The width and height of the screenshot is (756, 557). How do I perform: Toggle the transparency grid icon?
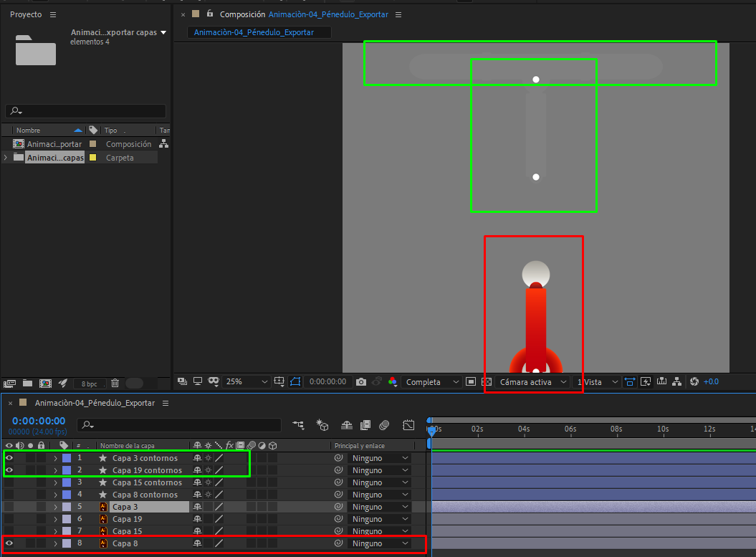pos(487,381)
